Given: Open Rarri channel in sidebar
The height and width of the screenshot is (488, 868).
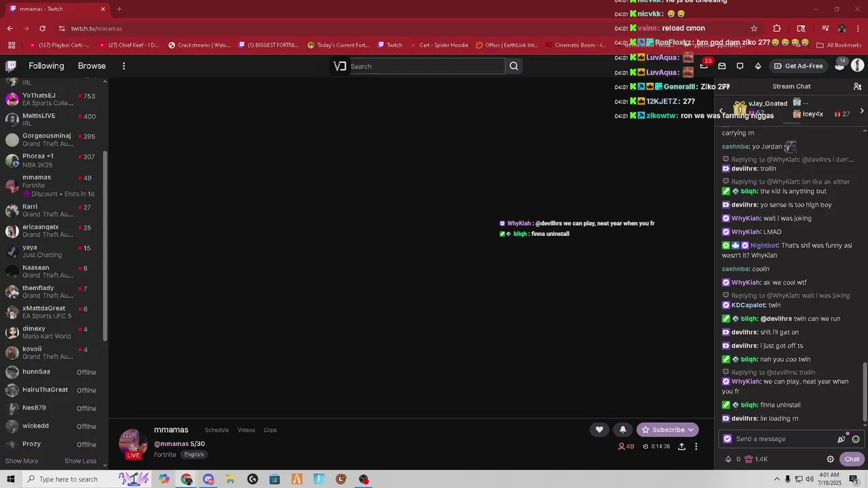Looking at the screenshot, I should click(53, 210).
